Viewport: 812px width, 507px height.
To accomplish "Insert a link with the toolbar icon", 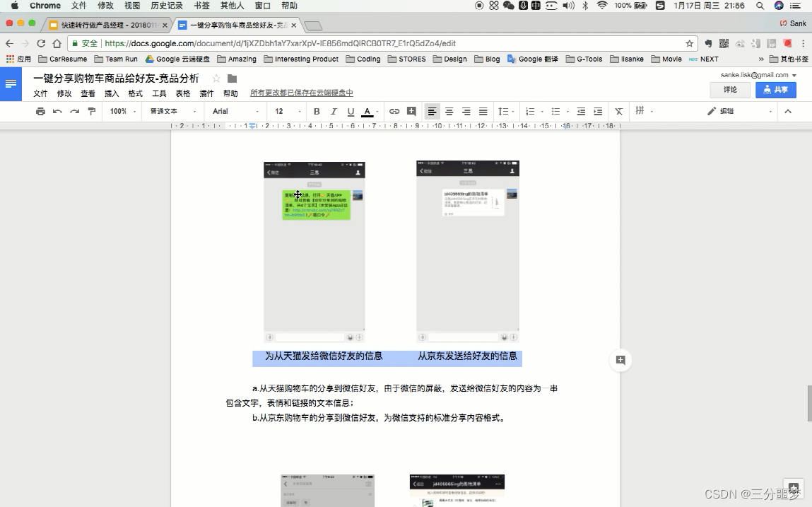I will tap(394, 111).
